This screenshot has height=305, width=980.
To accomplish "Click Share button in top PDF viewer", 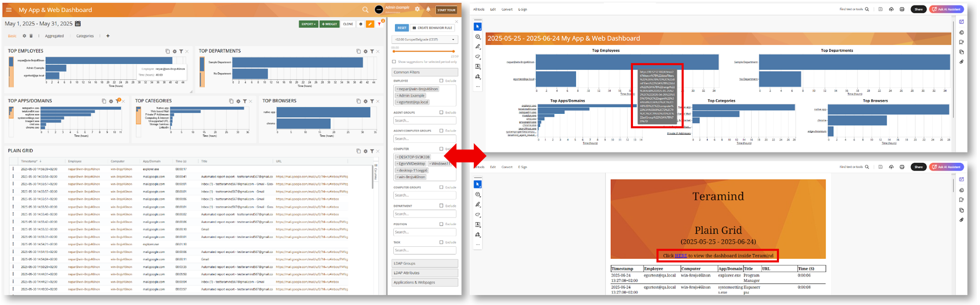I will (918, 9).
